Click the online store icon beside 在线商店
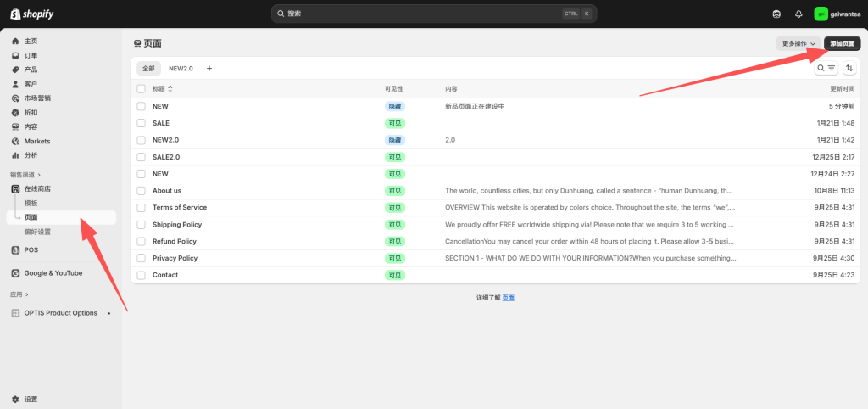The image size is (868, 409). 15,189
